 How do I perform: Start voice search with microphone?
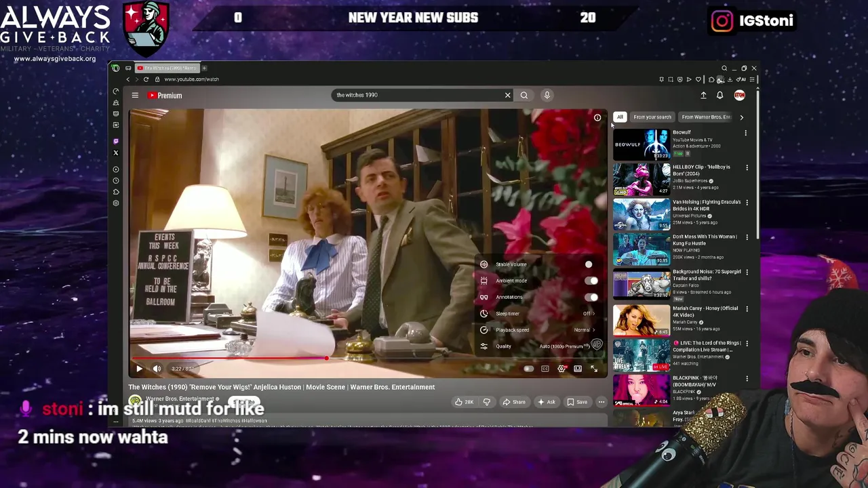pyautogui.click(x=547, y=95)
